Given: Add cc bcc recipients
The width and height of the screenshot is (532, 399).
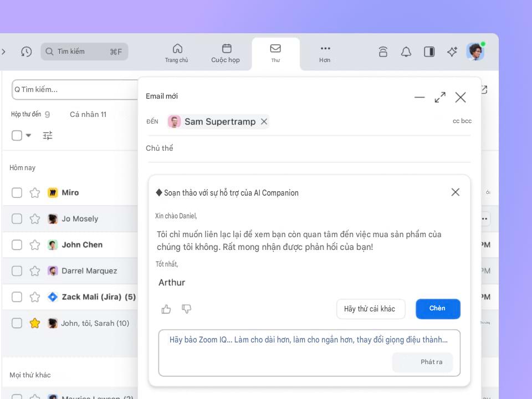Looking at the screenshot, I should pyautogui.click(x=462, y=121).
